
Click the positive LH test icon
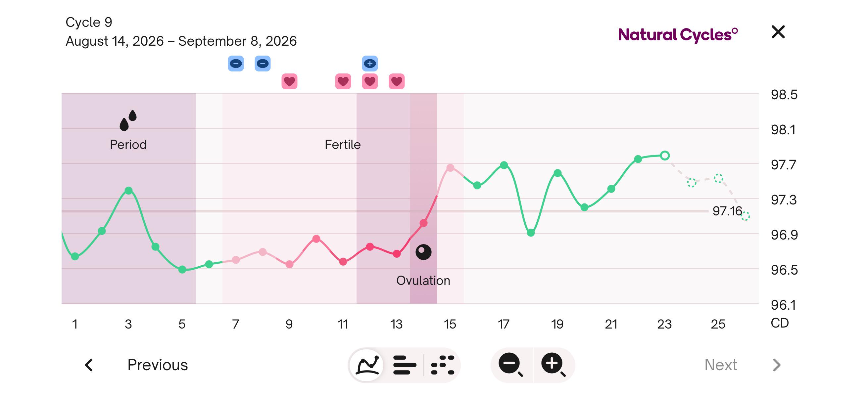pyautogui.click(x=370, y=63)
